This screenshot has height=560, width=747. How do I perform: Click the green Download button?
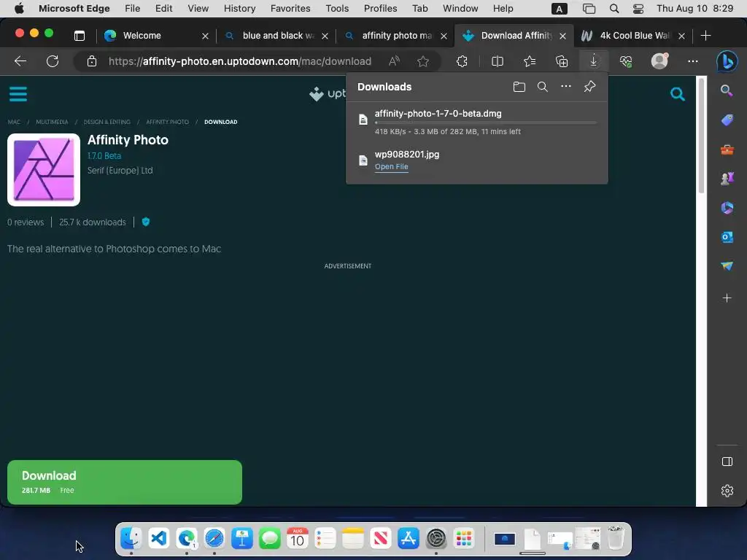click(124, 482)
